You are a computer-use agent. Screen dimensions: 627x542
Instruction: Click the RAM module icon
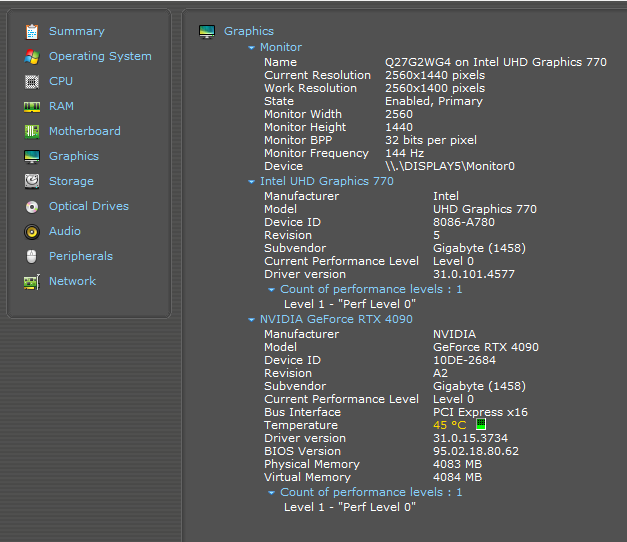[x=32, y=107]
